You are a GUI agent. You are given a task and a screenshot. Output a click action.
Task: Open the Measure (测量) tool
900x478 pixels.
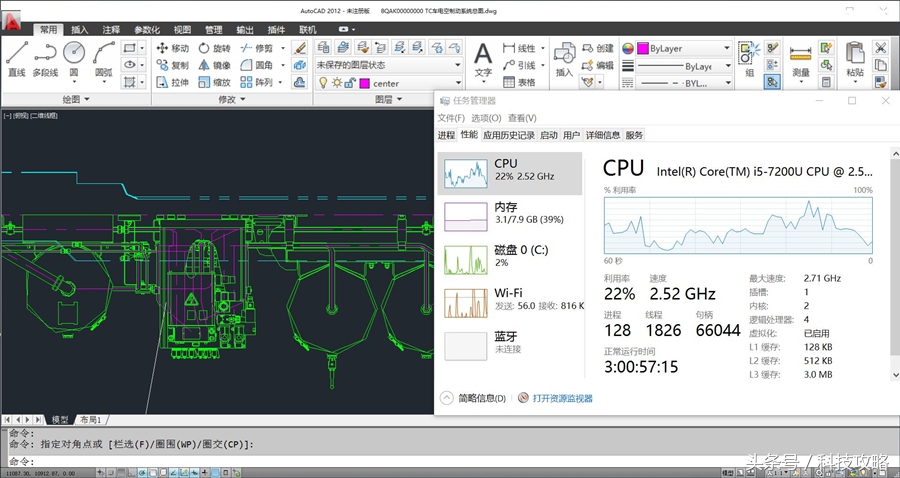click(x=800, y=57)
